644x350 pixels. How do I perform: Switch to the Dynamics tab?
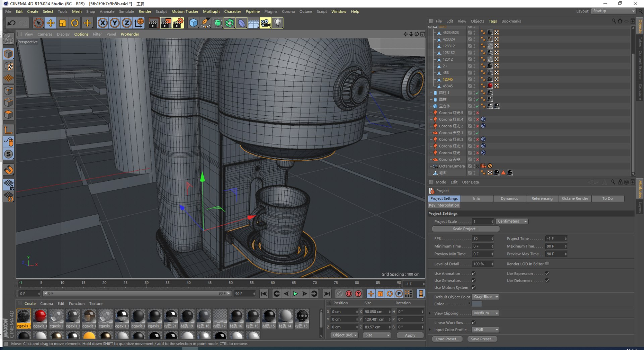pos(509,198)
